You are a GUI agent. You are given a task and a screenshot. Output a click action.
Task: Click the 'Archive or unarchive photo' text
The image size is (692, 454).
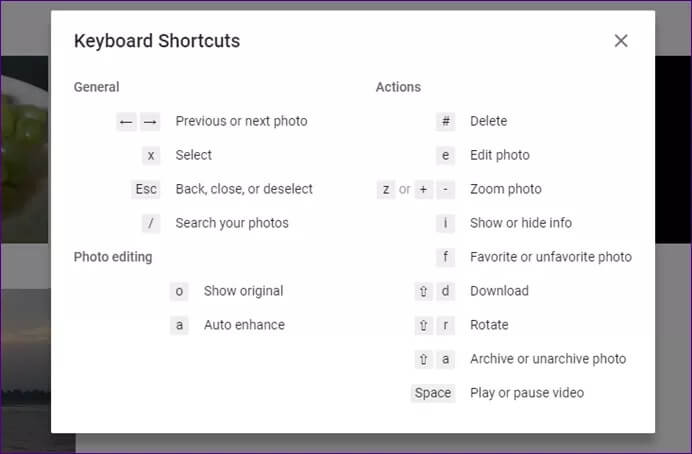(x=548, y=359)
